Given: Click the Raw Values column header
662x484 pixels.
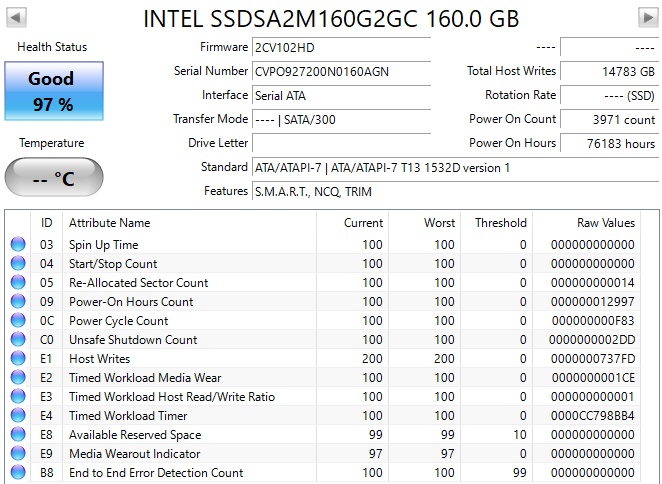Looking at the screenshot, I should [x=586, y=223].
